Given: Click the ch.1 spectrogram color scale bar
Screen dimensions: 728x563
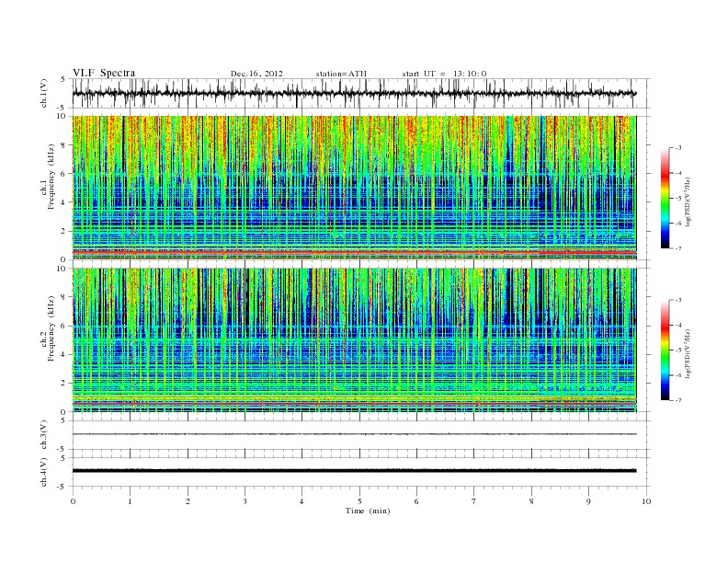Looking at the screenshot, I should pos(665,198).
